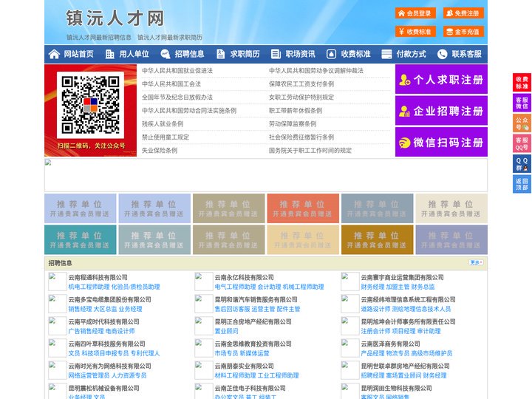Open 失业保险条例 link
The image size is (532, 399).
(x=160, y=150)
